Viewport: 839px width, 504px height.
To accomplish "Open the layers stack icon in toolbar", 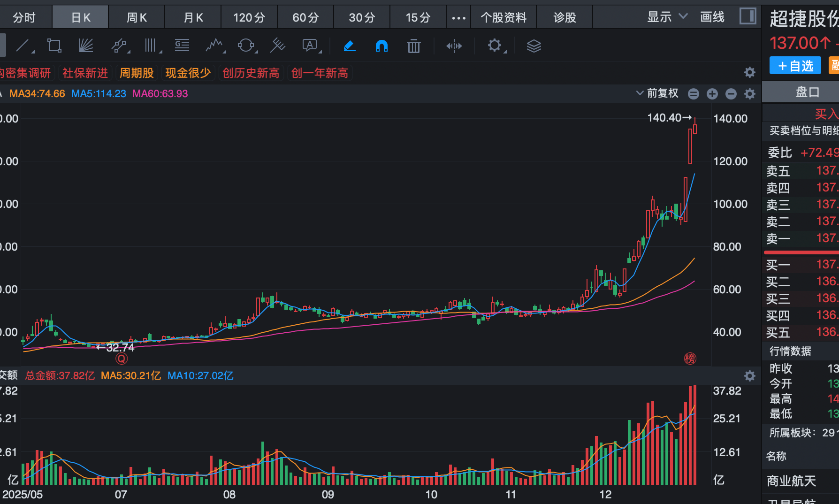I will pyautogui.click(x=534, y=46).
